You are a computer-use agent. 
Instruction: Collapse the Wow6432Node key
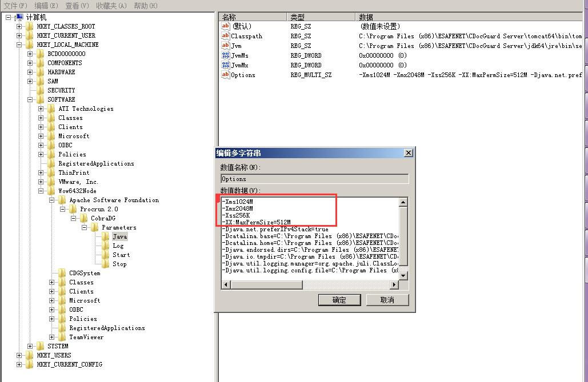41,191
